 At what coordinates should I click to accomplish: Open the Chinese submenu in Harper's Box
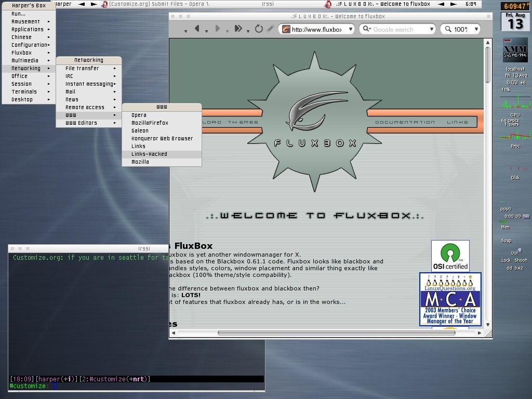click(x=29, y=37)
